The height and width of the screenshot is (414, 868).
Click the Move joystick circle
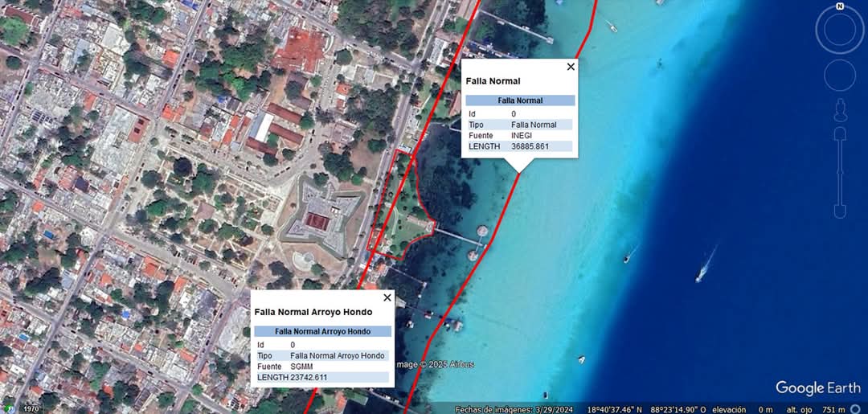coord(839,76)
